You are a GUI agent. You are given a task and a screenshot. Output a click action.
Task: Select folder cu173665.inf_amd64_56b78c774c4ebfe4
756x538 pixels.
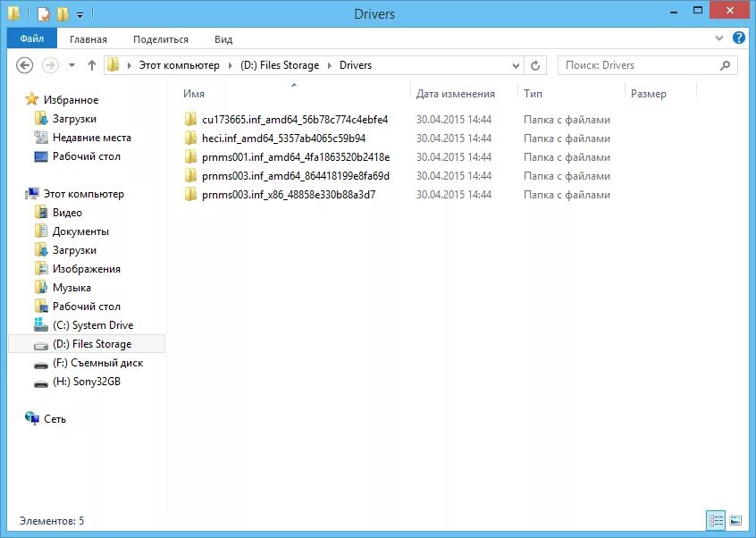click(295, 120)
